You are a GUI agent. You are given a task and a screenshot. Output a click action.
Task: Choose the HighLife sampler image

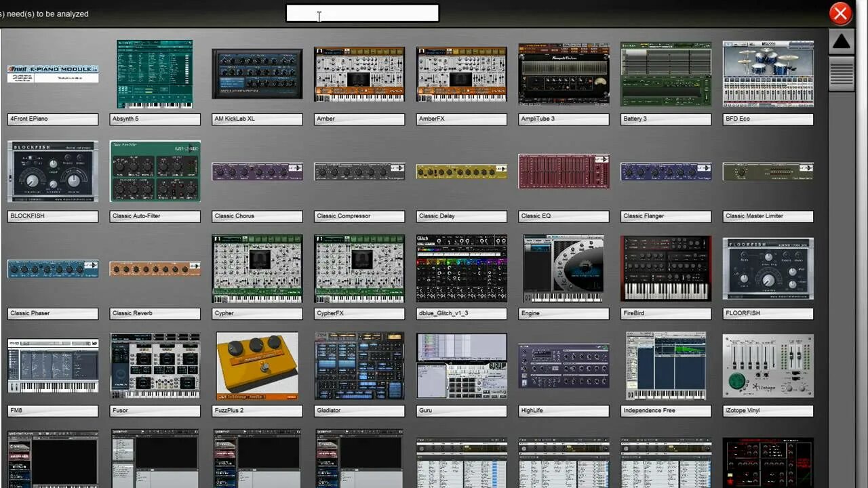[564, 366]
